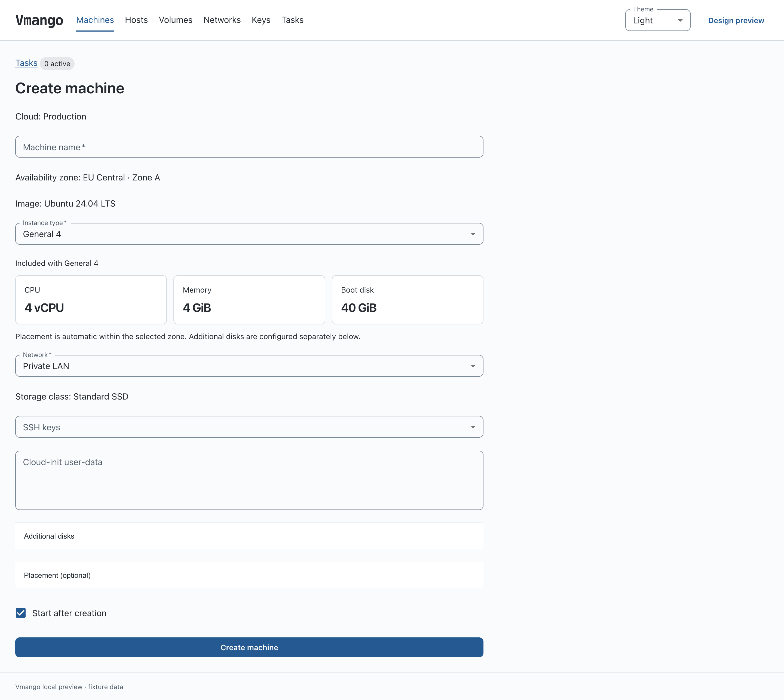Uncheck the Start after creation checkbox

[x=21, y=613]
